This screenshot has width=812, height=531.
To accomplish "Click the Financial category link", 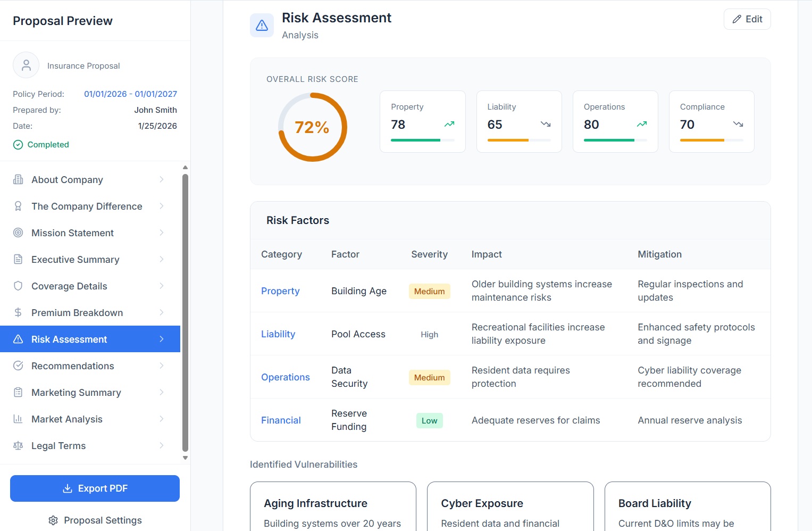I will click(x=281, y=420).
